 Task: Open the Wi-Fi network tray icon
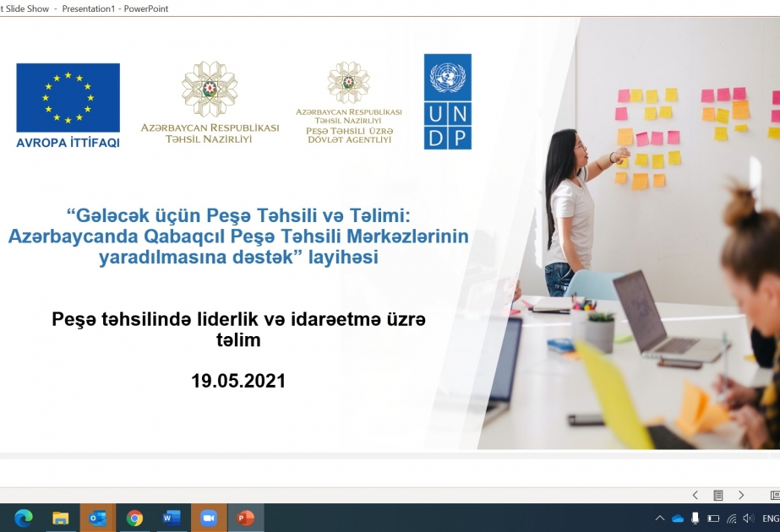coord(731,518)
